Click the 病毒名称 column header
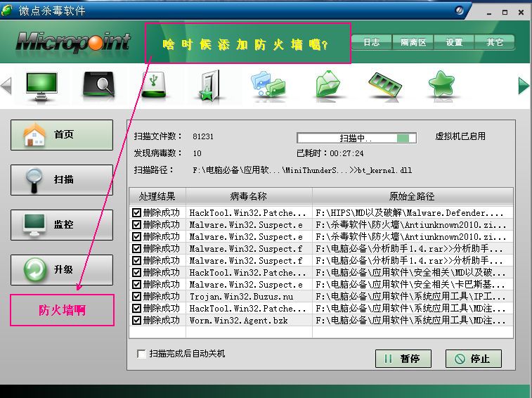This screenshot has height=398, width=532. click(x=248, y=196)
